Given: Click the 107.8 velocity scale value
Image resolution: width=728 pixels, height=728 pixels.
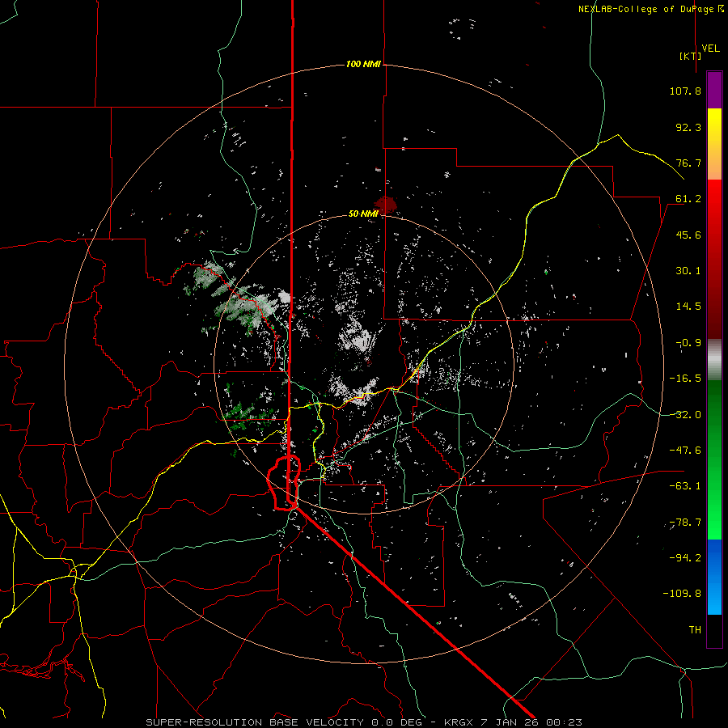Looking at the screenshot, I should click(x=685, y=91).
